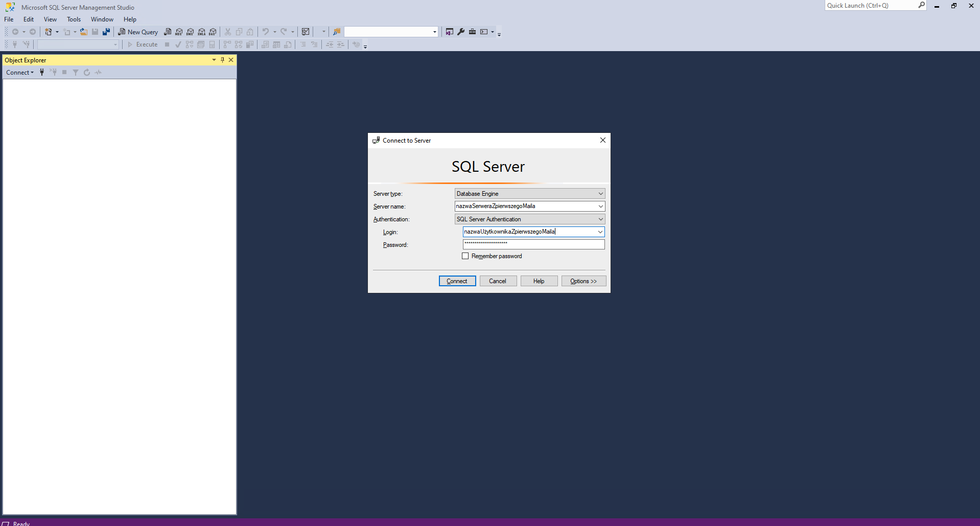This screenshot has height=526, width=980.
Task: Open the Tools menu
Action: (x=74, y=19)
